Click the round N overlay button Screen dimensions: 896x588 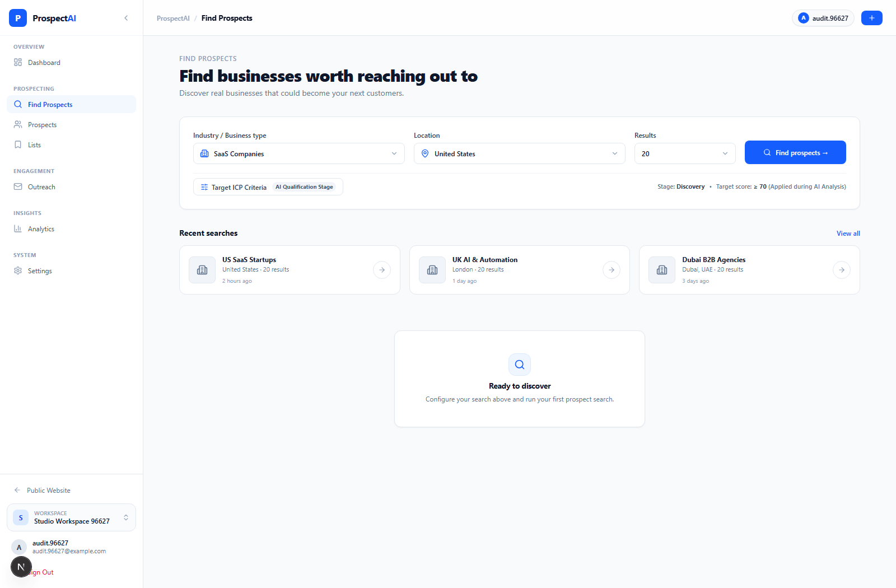(21, 567)
